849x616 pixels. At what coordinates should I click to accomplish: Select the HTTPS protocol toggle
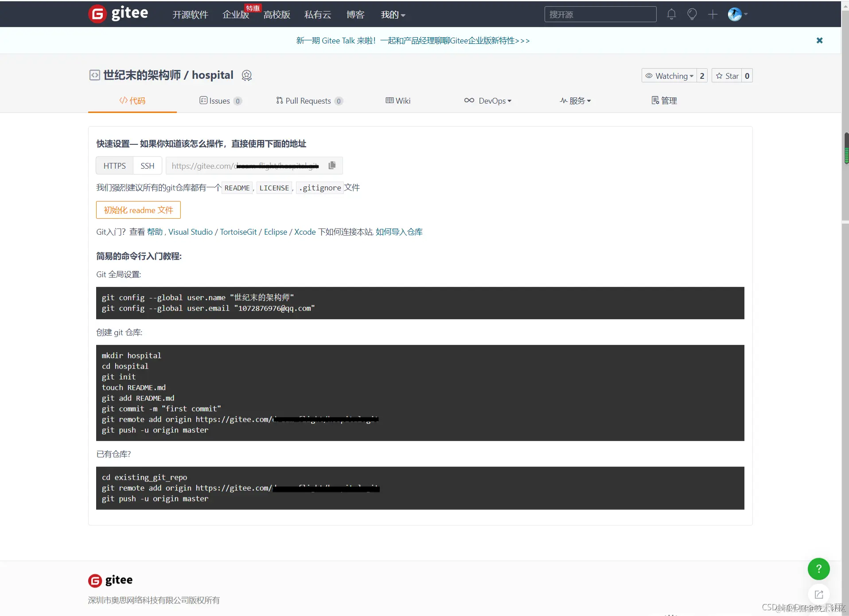click(114, 166)
